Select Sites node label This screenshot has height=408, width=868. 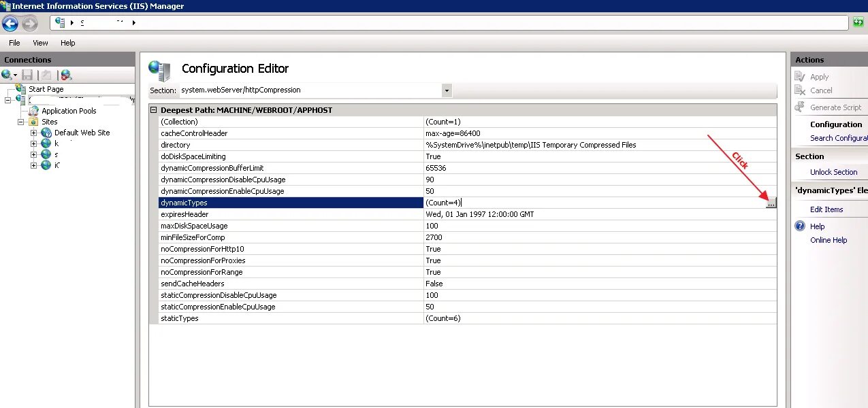(50, 122)
